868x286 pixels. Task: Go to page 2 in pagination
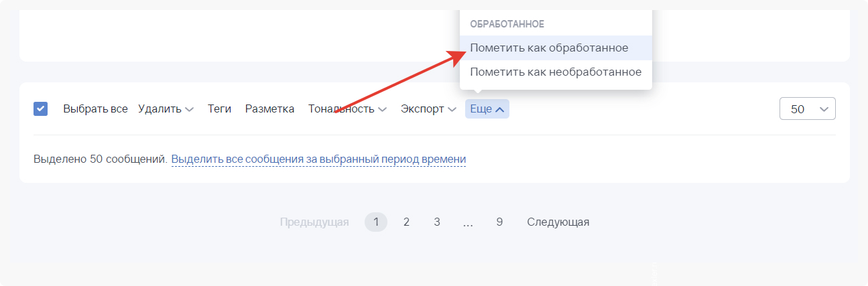[406, 222]
